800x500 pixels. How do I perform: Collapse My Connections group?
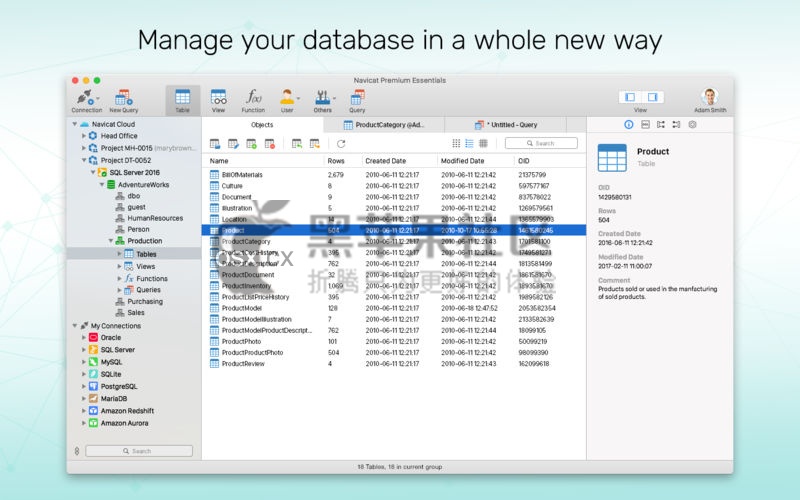(74, 326)
